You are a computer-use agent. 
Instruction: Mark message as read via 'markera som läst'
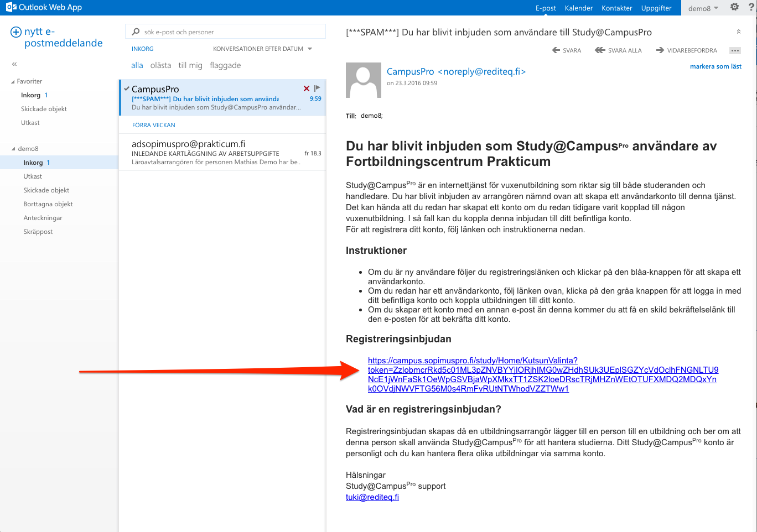click(x=715, y=66)
